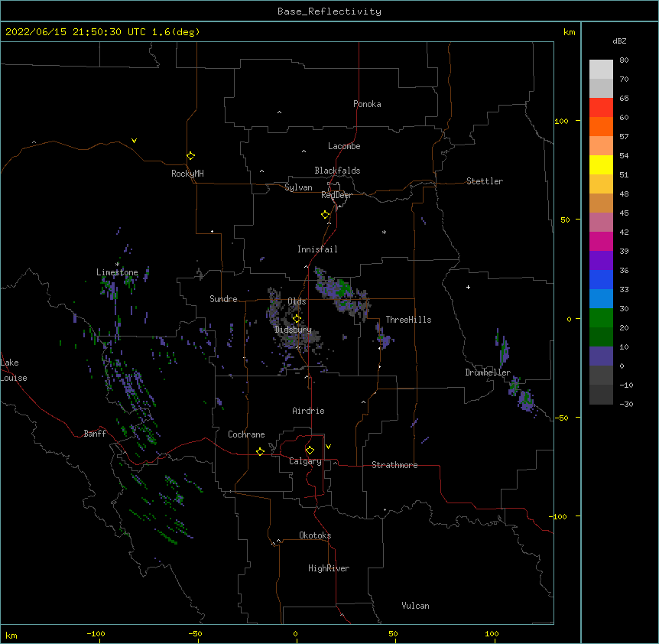Image resolution: width=659 pixels, height=644 pixels.
Task: Select the Sylvan label
Action: pos(298,187)
